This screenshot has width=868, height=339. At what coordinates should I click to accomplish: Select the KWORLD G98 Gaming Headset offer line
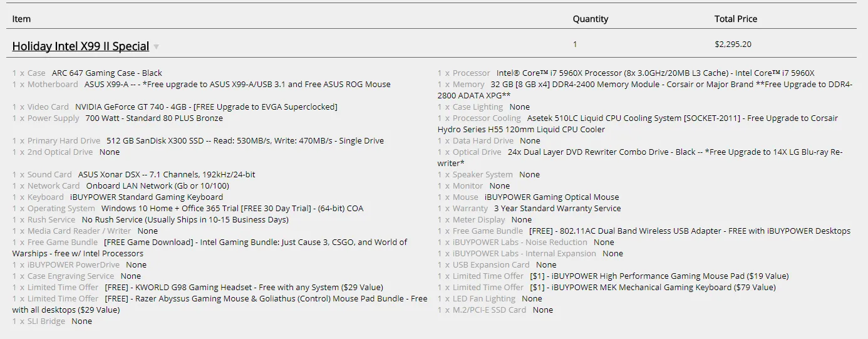tap(243, 288)
